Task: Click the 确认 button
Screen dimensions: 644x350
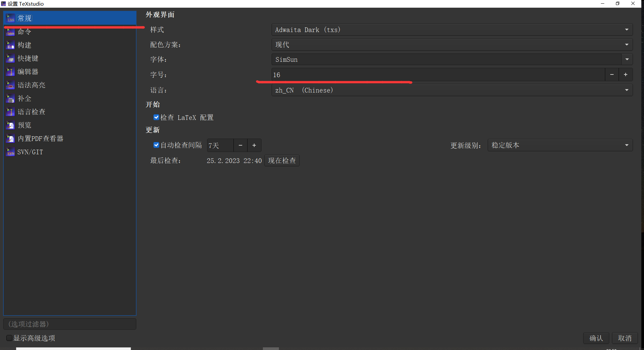Action: 596,338
